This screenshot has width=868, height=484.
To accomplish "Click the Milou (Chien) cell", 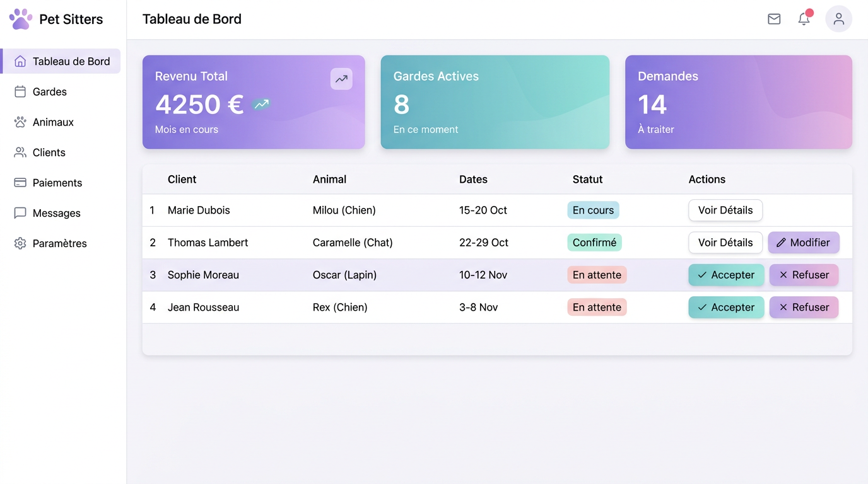I will pos(344,210).
